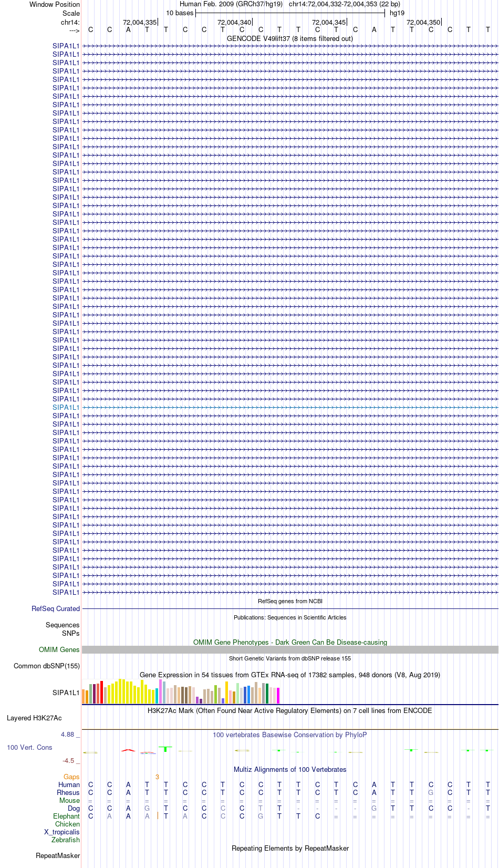Click the tall red bar in GTEx chart
Image resolution: width=499 pixels, height=868 pixels.
102,692
